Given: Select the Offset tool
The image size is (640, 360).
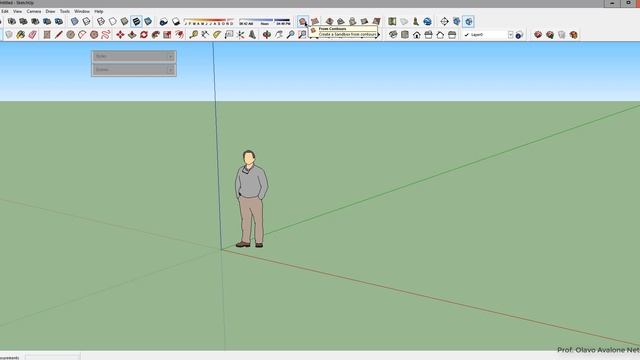Looking at the screenshot, I should tap(179, 35).
